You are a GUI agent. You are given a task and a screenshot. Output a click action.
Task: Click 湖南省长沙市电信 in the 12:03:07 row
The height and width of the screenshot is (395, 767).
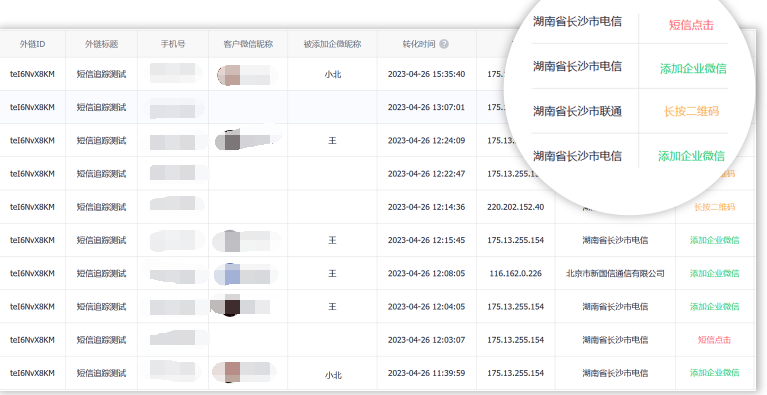[615, 340]
